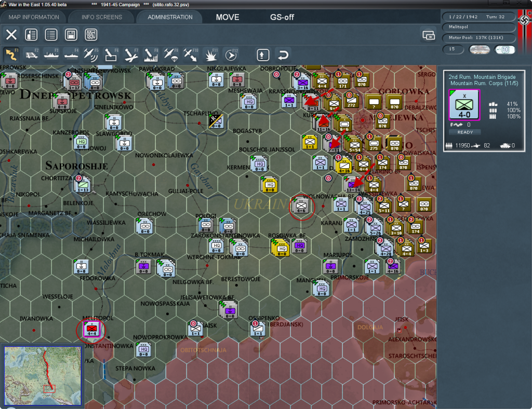Click the '2nd Rum. Mountain Brigade' unit name
This screenshot has height=409, width=532.
tap(482, 77)
